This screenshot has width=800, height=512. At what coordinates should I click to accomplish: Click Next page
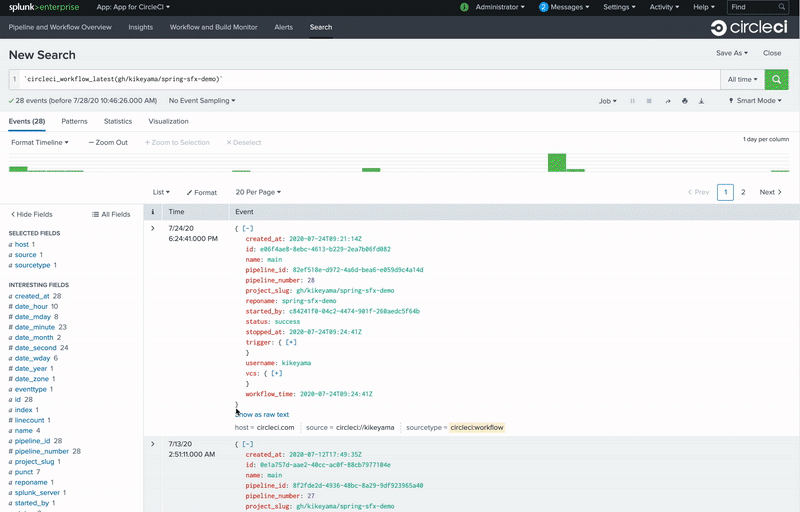tap(770, 192)
